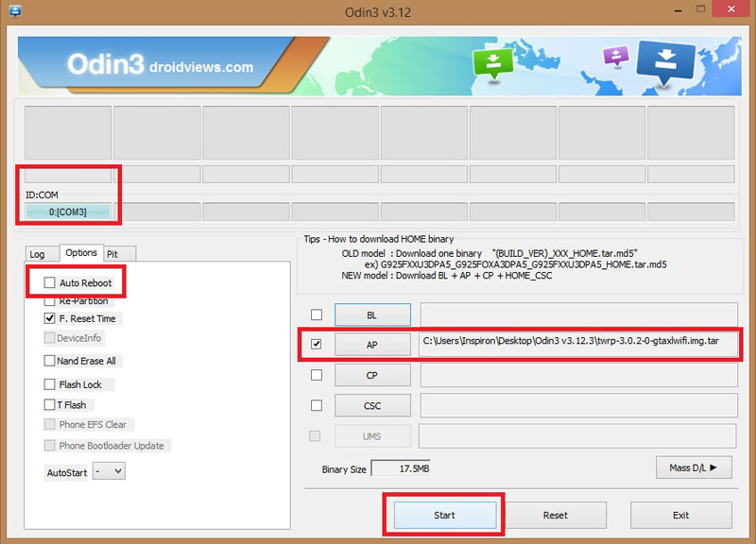Click the CSC file button
The width and height of the screenshot is (756, 544).
(372, 406)
